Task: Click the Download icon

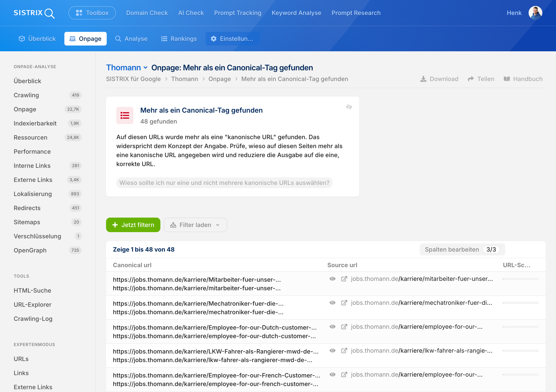Action: tap(423, 79)
